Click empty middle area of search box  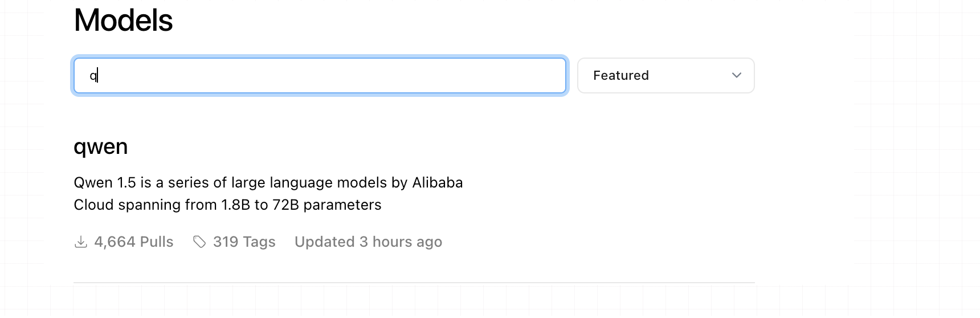click(330, 75)
